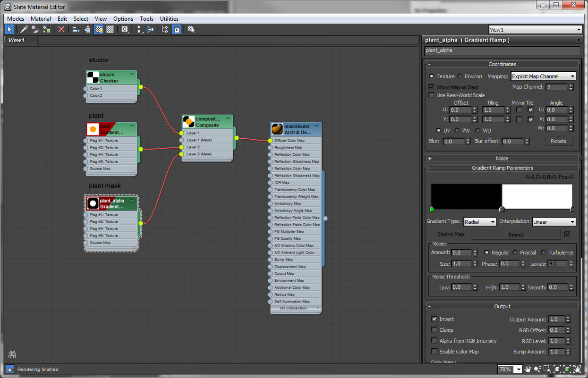Check the V Mirror checkbox
The width and height of the screenshot is (588, 378).
tap(519, 119)
